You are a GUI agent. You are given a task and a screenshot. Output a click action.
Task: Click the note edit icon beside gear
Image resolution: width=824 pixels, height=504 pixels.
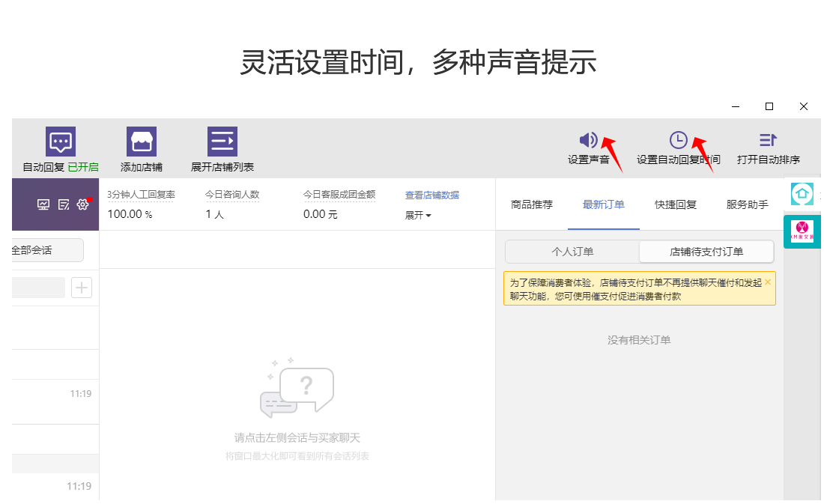[x=64, y=204]
